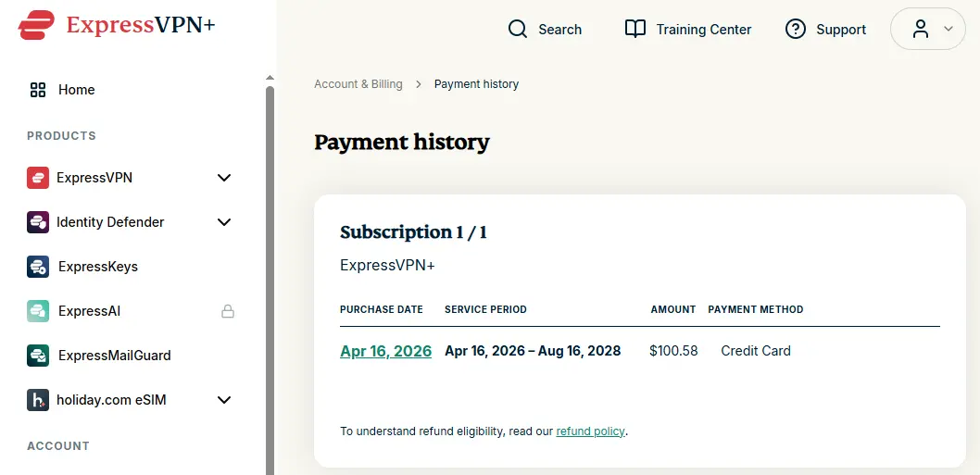Open the user account dropdown menu
This screenshot has height=475, width=980.
pyautogui.click(x=927, y=29)
